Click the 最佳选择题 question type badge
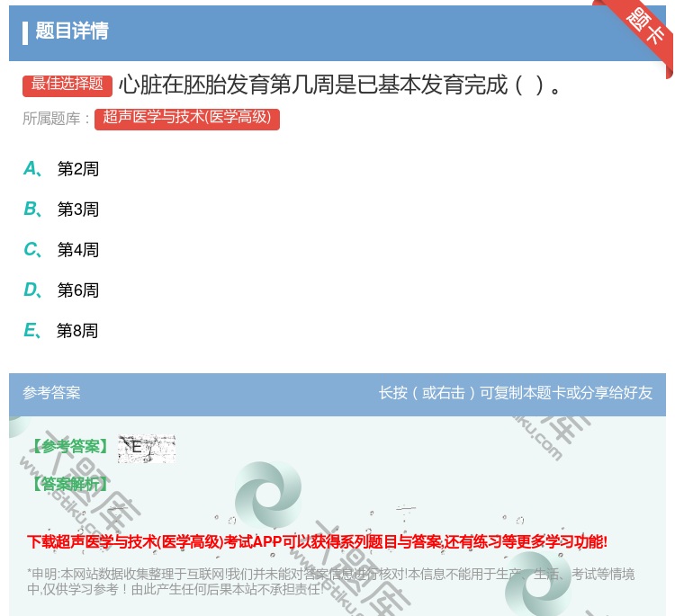Screen dimensions: 675x616 67,85
